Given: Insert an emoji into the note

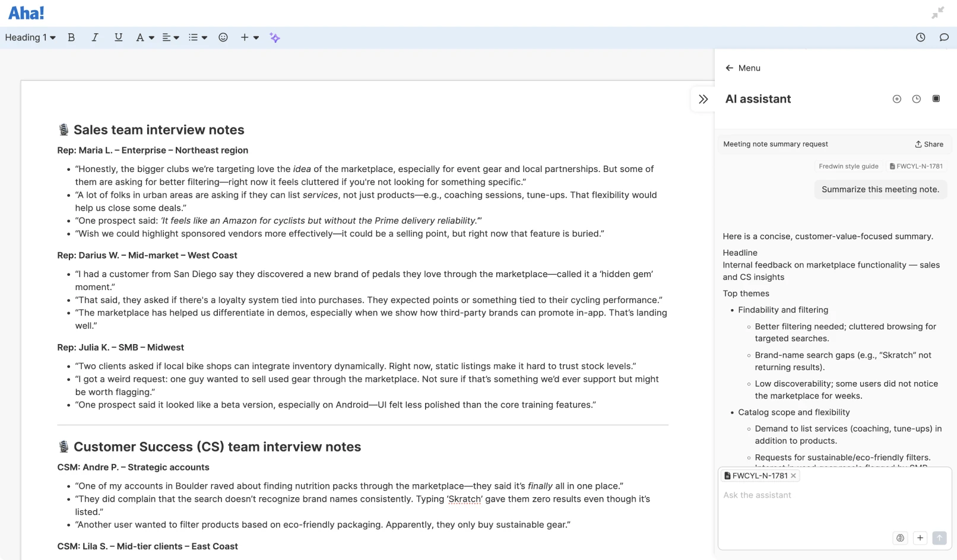Looking at the screenshot, I should (x=223, y=37).
